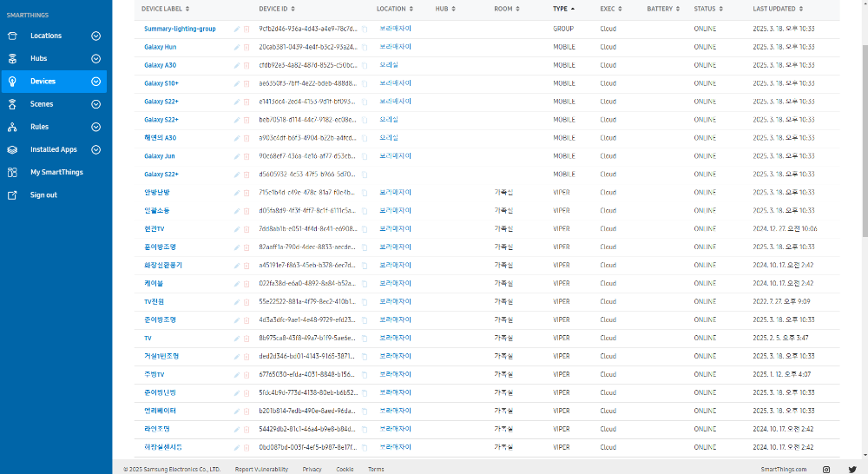Copy device ID of Summary-lighting-group

[365, 30]
